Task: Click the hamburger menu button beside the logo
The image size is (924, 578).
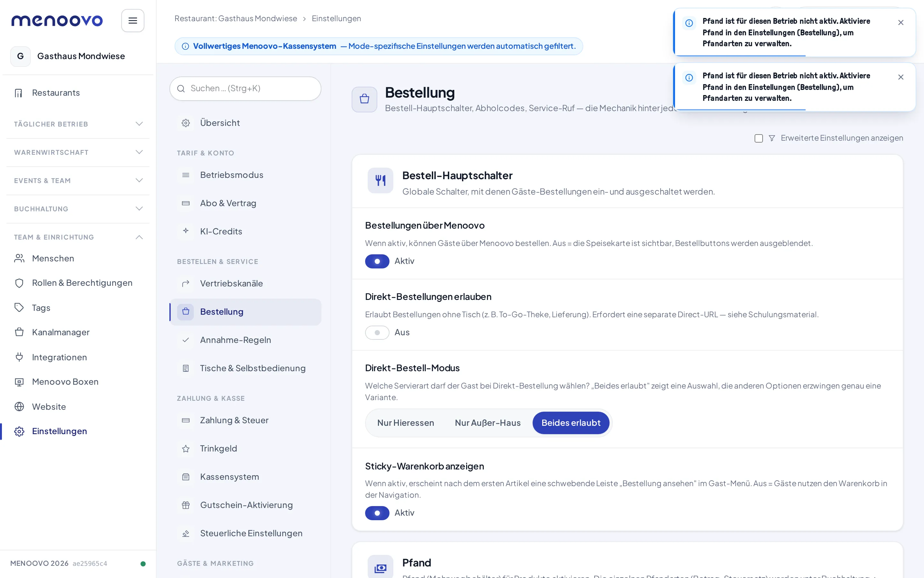Action: click(x=133, y=21)
